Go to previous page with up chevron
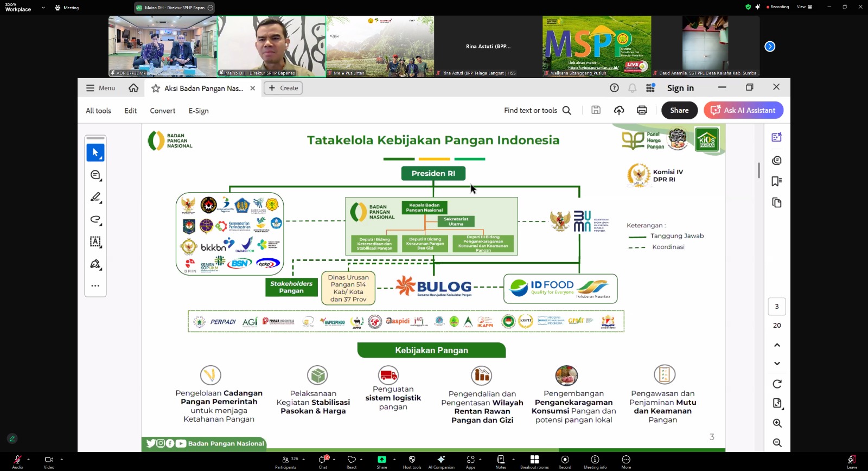Viewport: 868px width, 471px height. (x=777, y=345)
